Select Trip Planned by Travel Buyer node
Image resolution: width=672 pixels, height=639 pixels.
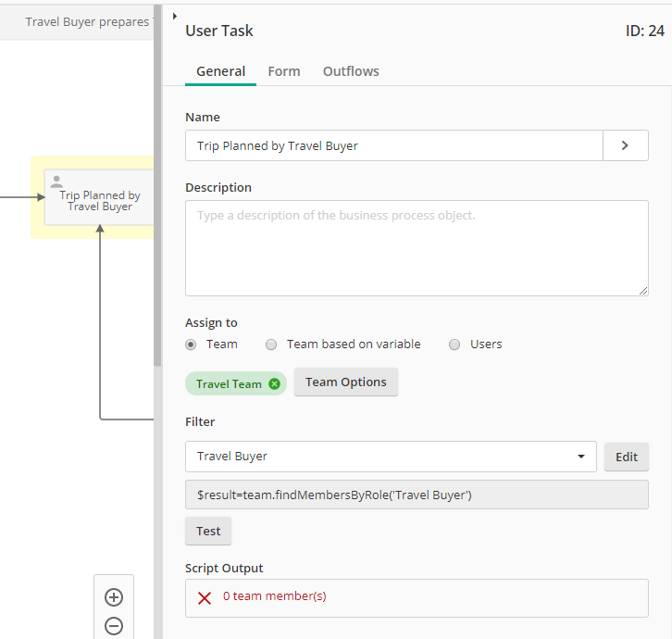click(99, 201)
